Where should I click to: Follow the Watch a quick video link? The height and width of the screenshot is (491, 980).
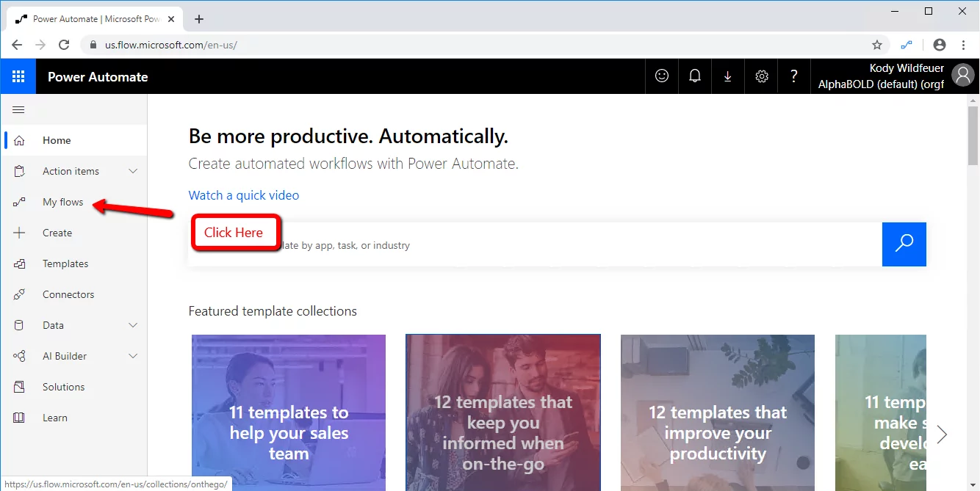[244, 195]
